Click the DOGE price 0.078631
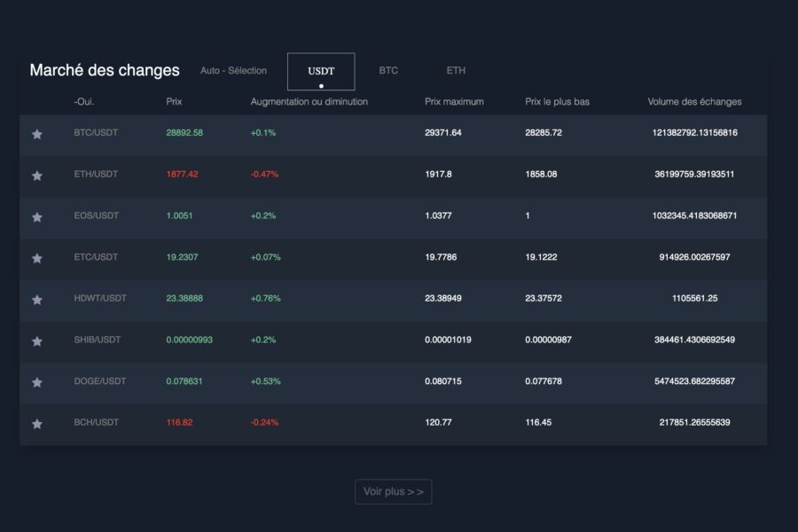 pyautogui.click(x=184, y=380)
